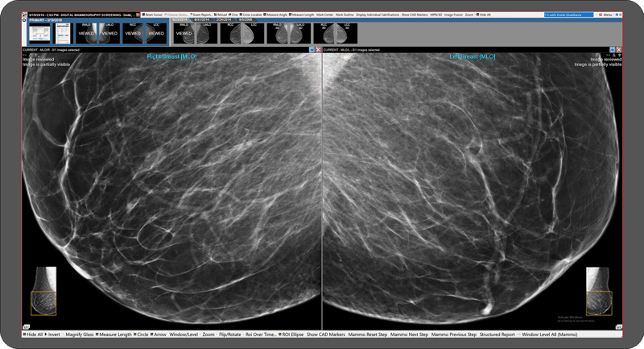Viewport: 644px width, 349px height.
Task: Select the prior 3D RCC/LCC thumbnail
Action: (336, 33)
